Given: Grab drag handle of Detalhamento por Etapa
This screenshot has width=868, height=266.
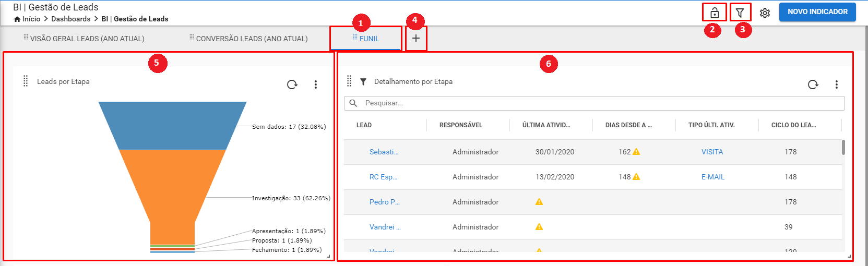Looking at the screenshot, I should pos(349,81).
